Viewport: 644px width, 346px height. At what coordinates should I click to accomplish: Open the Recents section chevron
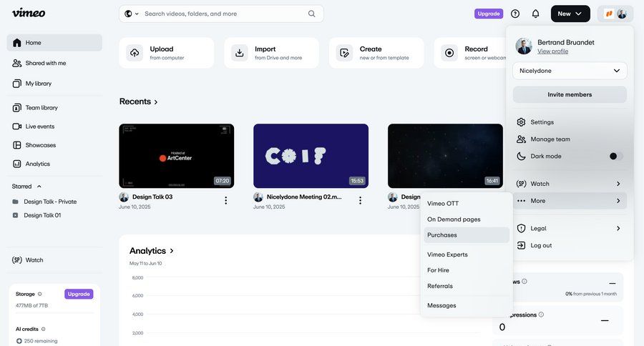tap(156, 102)
